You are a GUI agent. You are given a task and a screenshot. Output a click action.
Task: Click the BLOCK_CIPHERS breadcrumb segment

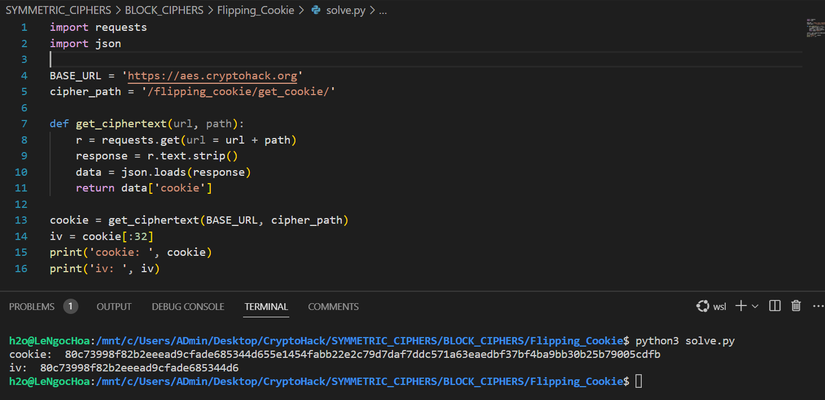pyautogui.click(x=164, y=10)
